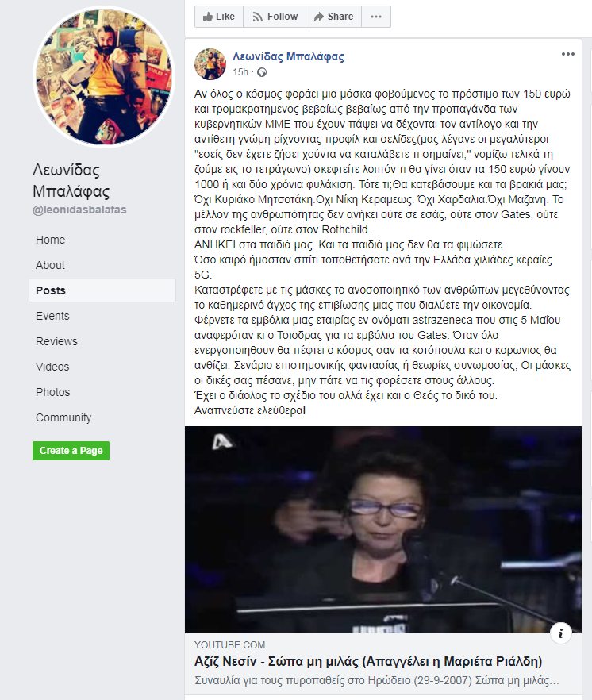This screenshot has height=700, width=592.
Task: Open the About section
Action: (x=50, y=265)
